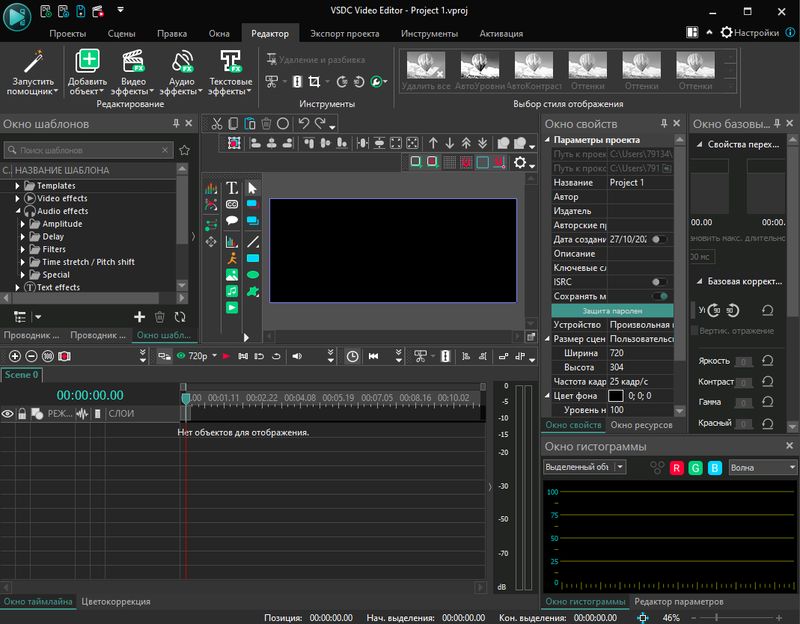Add a music note audio object
This screenshot has width=800, height=624.
pos(232,291)
